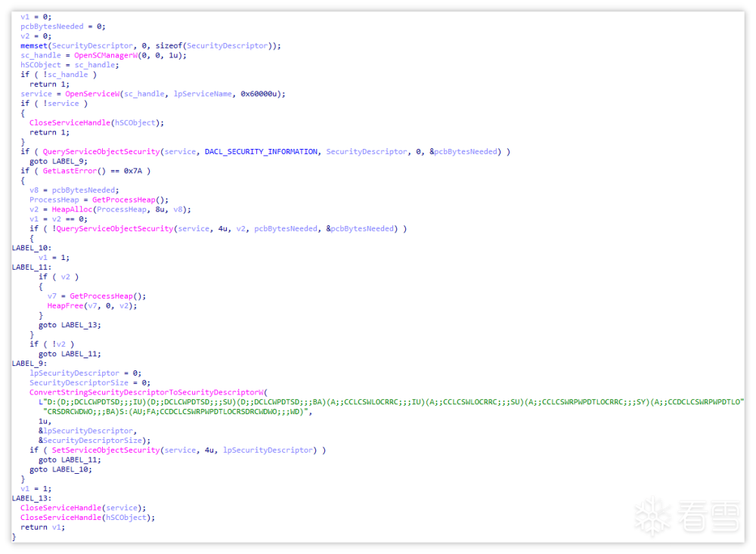Select 'lpSecurityDescriptor = 0;' assignment
756x554 pixels.
[85, 373]
